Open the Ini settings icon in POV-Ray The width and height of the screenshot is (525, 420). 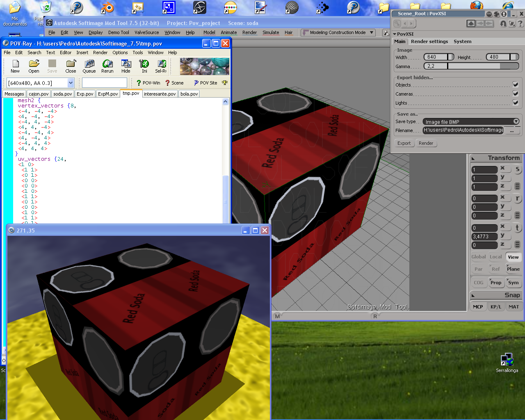144,66
